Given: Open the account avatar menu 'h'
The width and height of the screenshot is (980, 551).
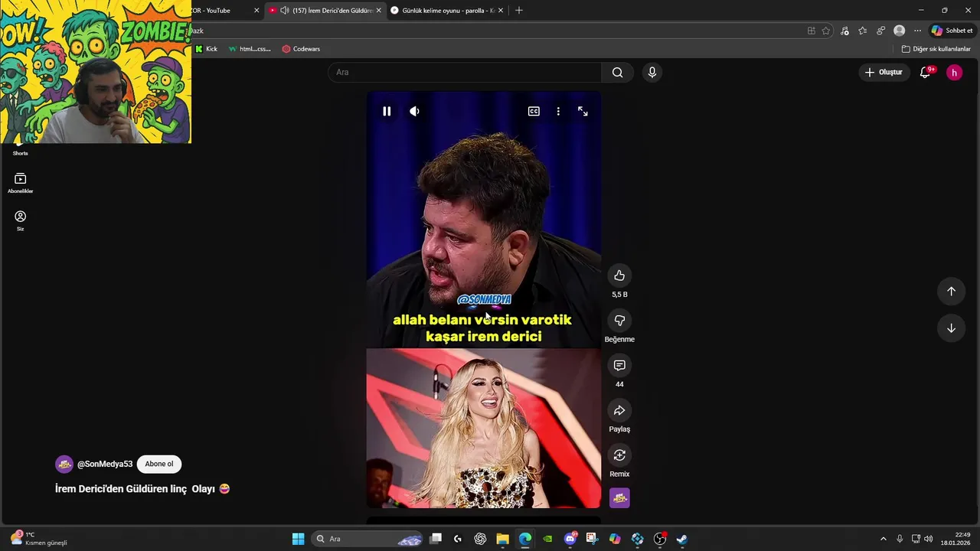Looking at the screenshot, I should point(954,73).
